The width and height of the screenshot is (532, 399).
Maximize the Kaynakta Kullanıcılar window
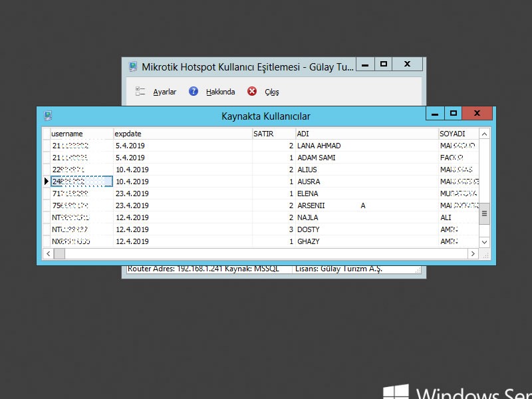point(453,114)
